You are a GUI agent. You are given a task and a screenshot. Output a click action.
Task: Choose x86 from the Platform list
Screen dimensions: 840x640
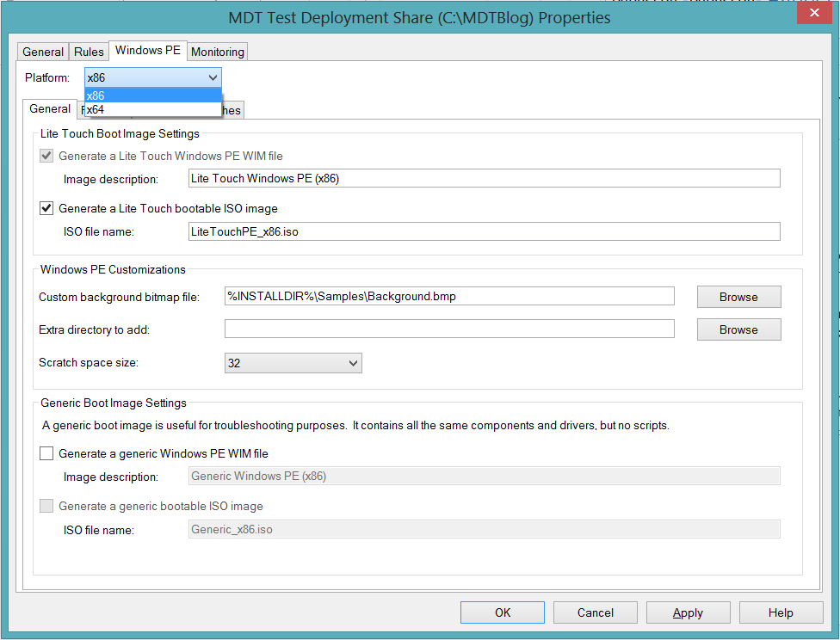tap(153, 95)
